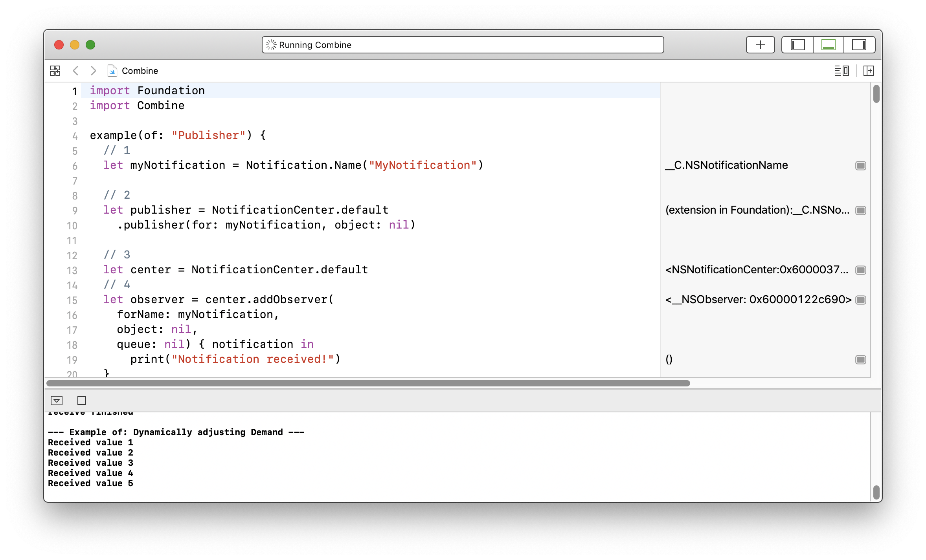Click the "Received value 3" console line

[91, 463]
